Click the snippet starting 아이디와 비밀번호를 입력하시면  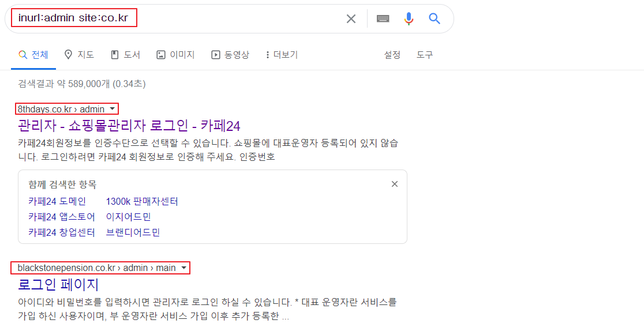pyautogui.click(x=207, y=309)
